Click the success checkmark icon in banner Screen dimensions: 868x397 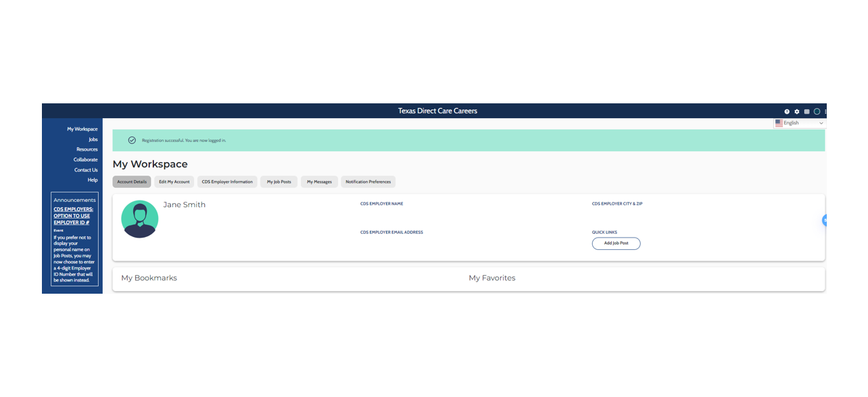[132, 140]
